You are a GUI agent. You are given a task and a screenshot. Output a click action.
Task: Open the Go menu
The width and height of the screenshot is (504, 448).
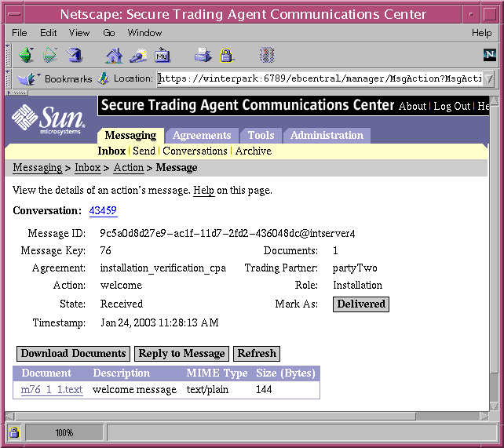109,33
